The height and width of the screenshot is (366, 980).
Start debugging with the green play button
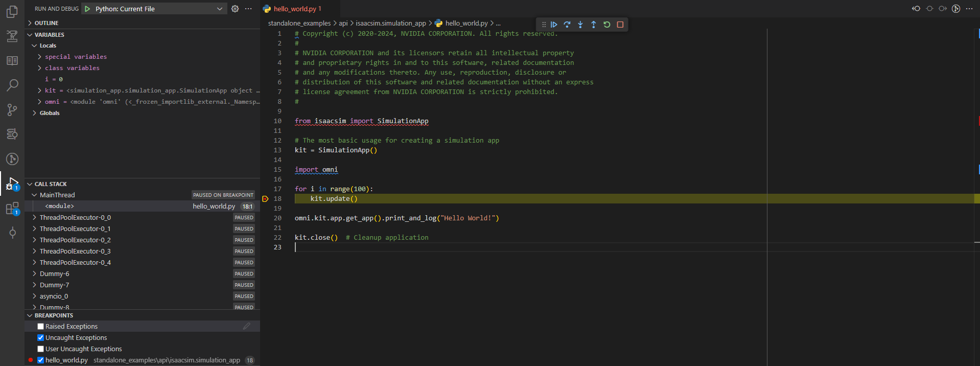click(87, 9)
